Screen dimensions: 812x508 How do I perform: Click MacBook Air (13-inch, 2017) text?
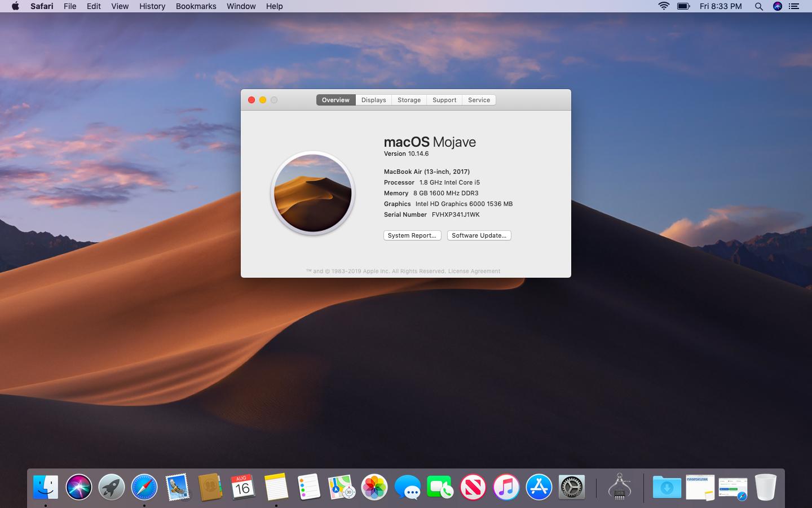(427, 172)
